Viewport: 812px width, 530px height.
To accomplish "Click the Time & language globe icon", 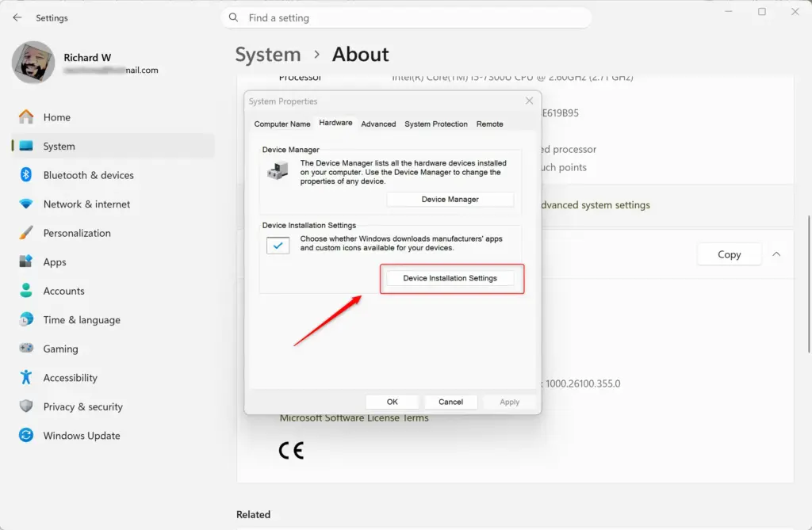I will [26, 319].
